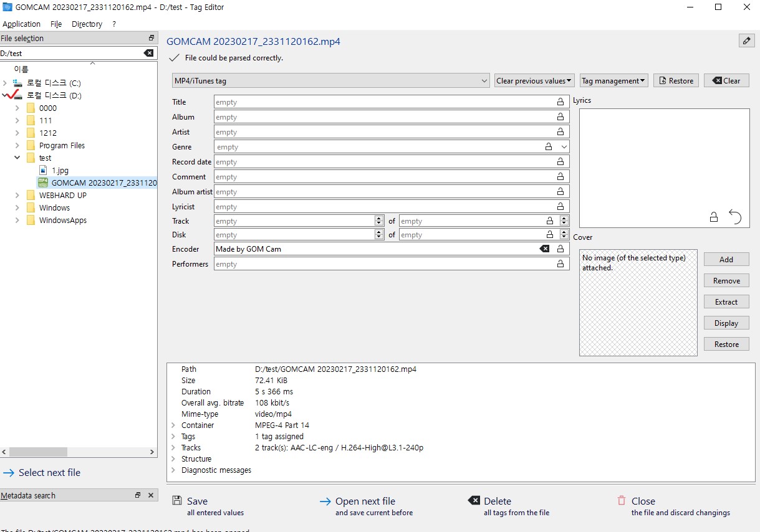Select the GOMCAM mp4 file in tree

[x=97, y=183]
